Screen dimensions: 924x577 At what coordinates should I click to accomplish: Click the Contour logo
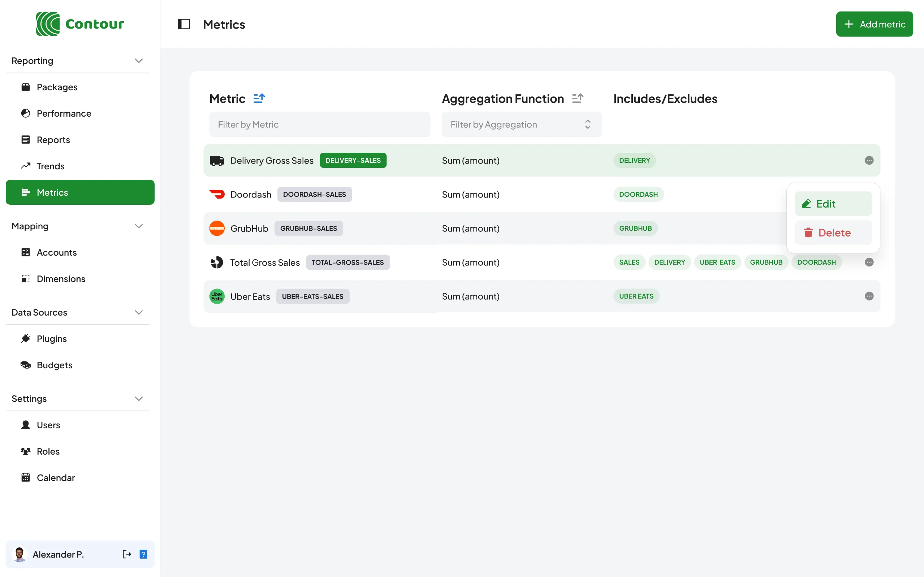coord(80,24)
